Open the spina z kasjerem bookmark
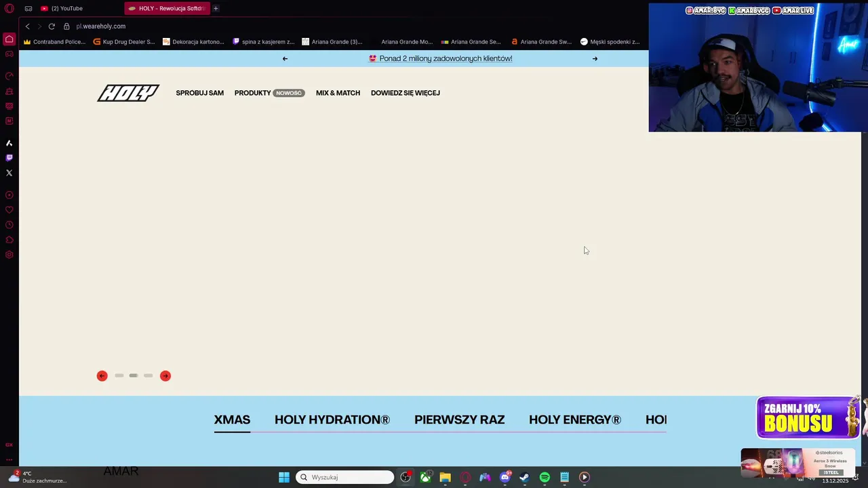The height and width of the screenshot is (488, 868). coord(263,41)
